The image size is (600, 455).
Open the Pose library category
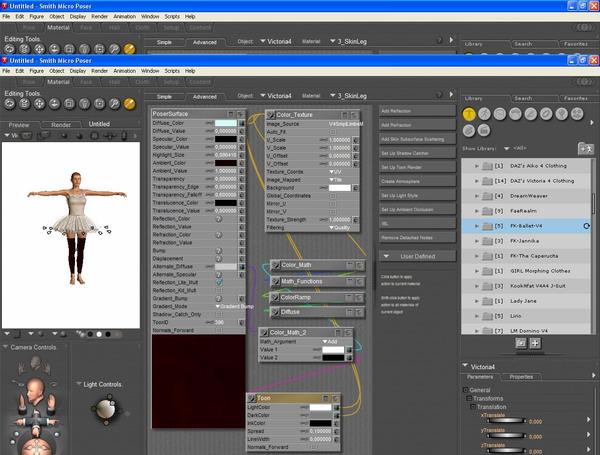[484, 114]
